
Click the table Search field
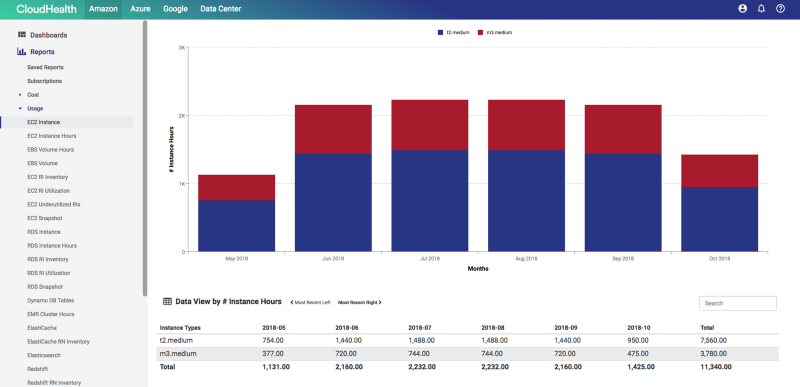point(738,303)
